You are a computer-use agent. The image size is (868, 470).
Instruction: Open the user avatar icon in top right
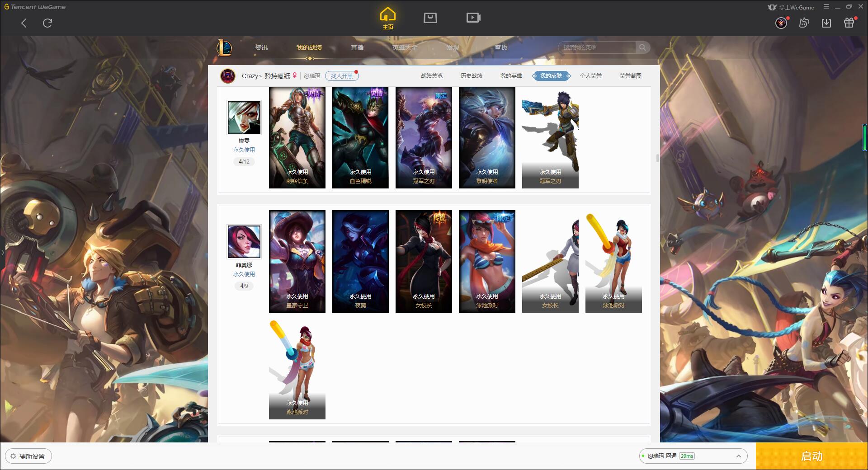click(781, 23)
